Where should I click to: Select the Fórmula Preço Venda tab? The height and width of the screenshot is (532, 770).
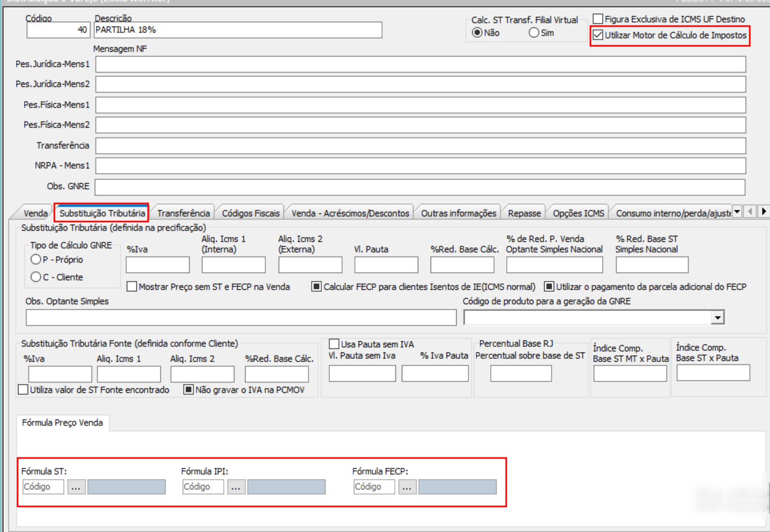(x=62, y=423)
